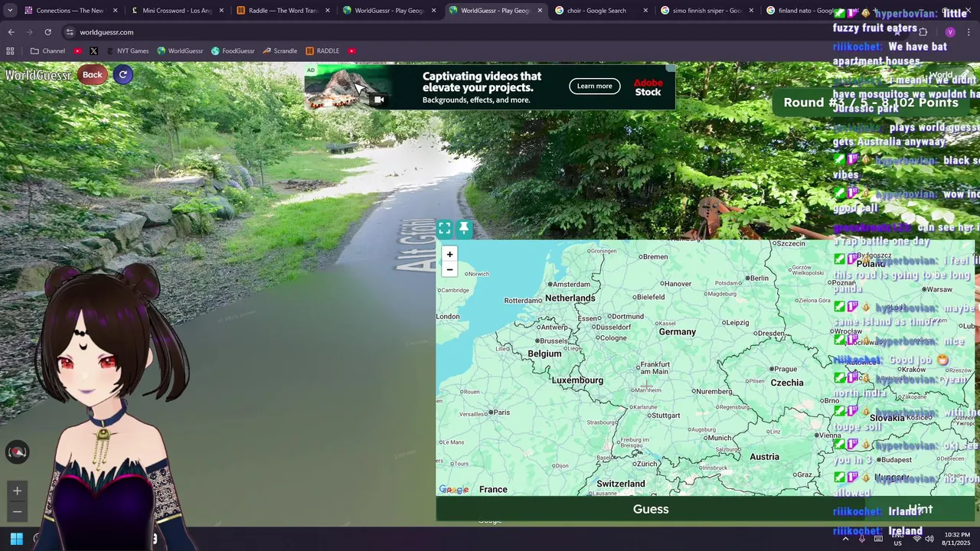The height and width of the screenshot is (551, 980).
Task: Submit the location with the Guess button
Action: tap(651, 509)
